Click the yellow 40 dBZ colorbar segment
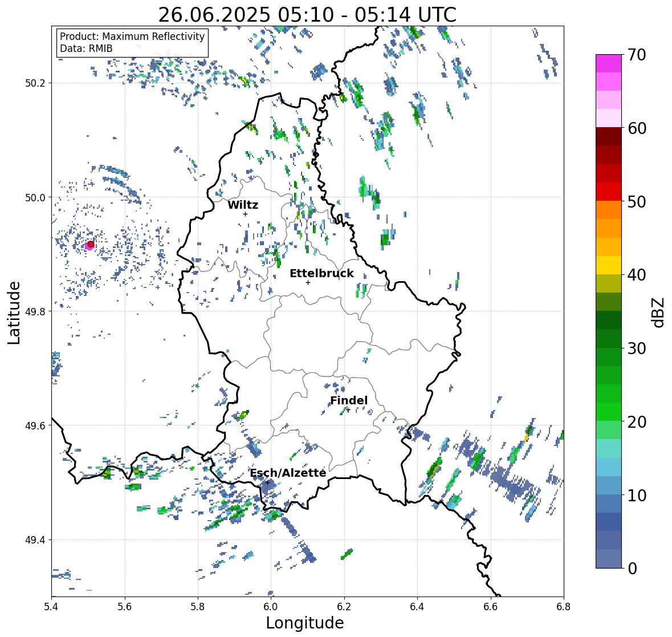 point(609,265)
